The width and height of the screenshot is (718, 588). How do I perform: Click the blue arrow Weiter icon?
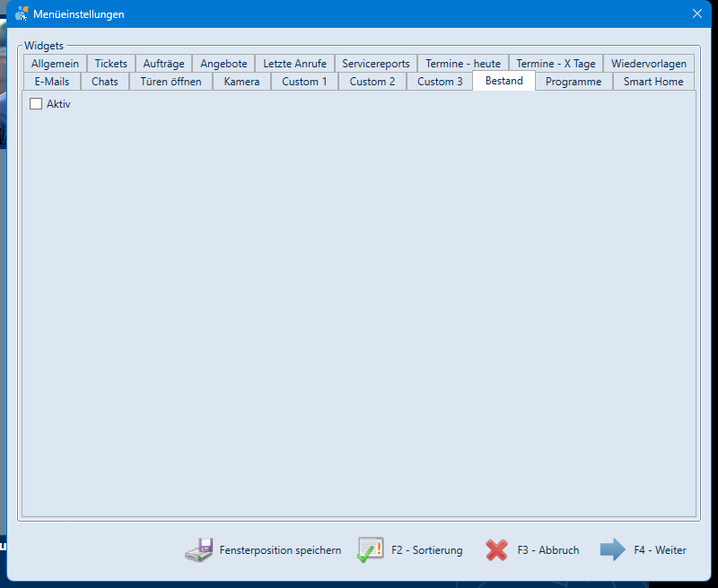coord(613,549)
